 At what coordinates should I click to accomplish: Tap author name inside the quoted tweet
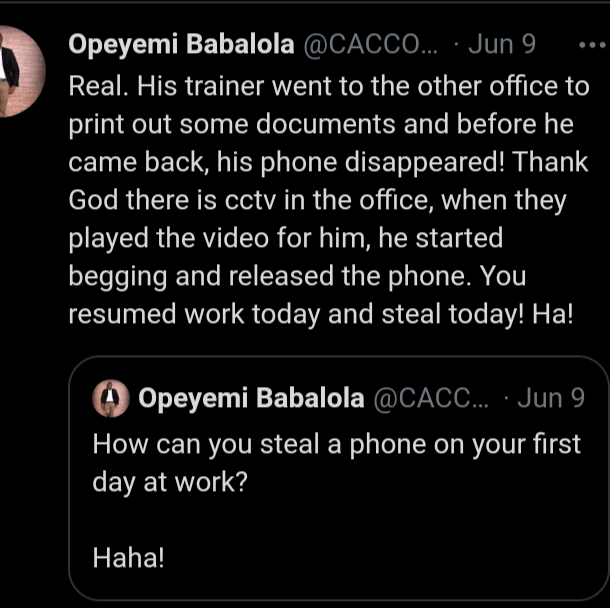[251, 399]
